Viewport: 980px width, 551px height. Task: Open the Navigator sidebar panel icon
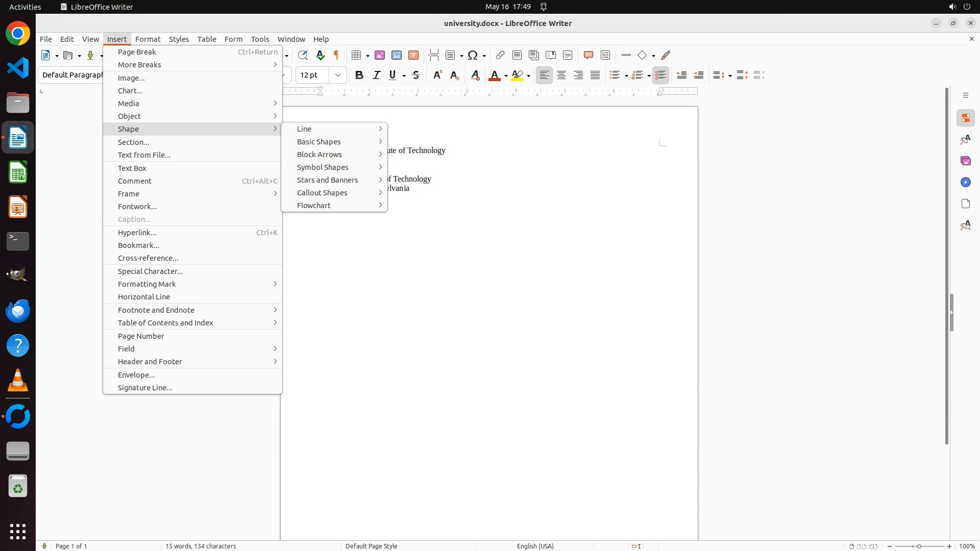(965, 183)
